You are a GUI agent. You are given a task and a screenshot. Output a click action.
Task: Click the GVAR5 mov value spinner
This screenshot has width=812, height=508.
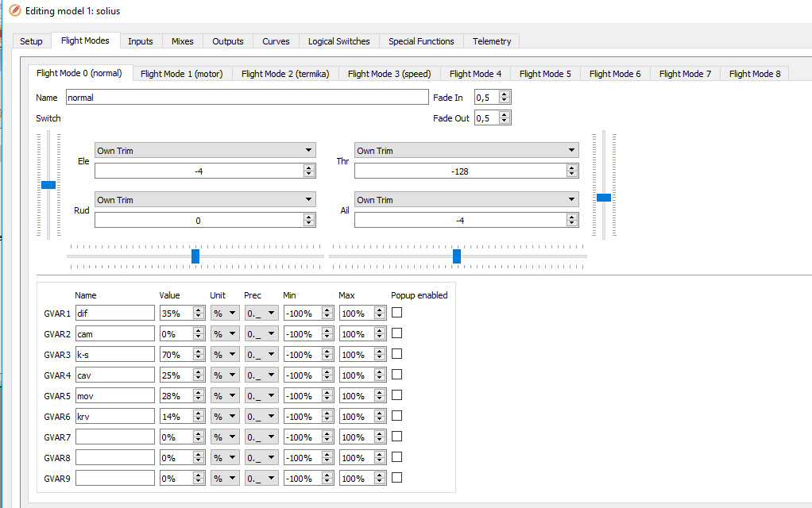(x=198, y=396)
